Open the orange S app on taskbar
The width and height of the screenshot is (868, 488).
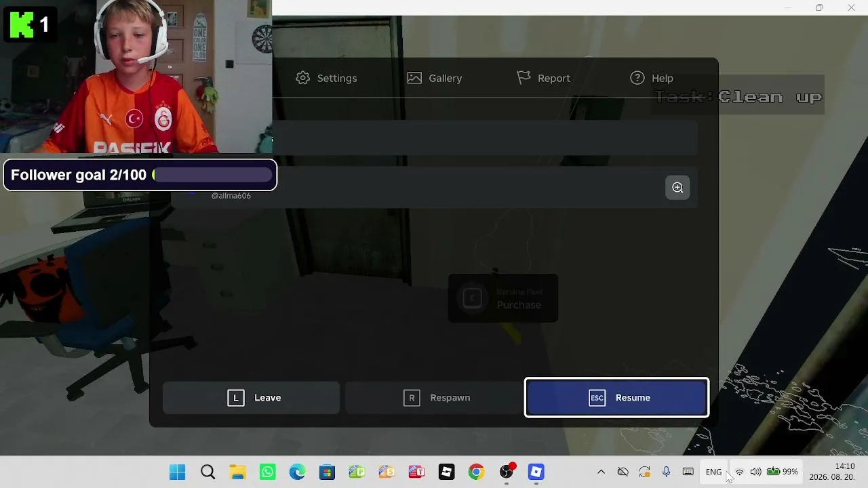[387, 472]
